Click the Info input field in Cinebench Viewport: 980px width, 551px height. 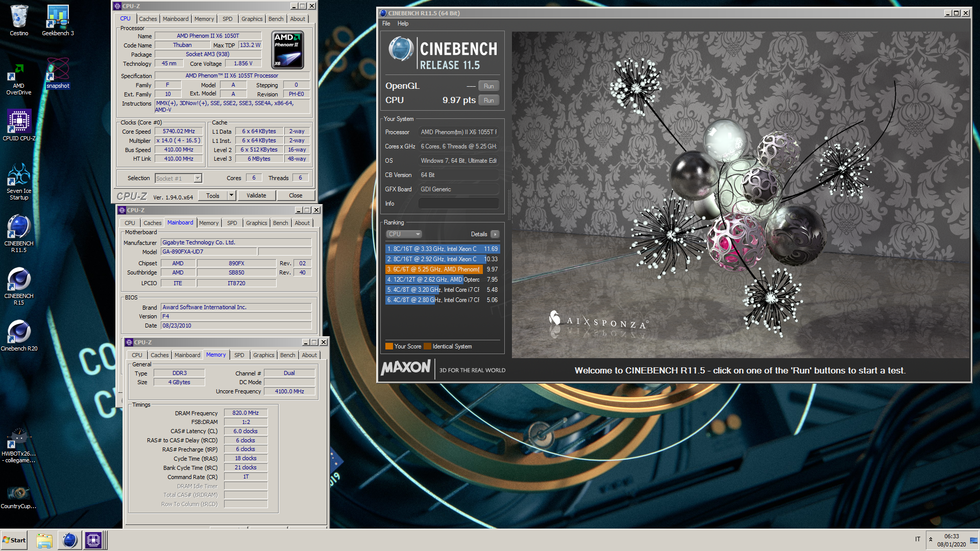point(458,204)
